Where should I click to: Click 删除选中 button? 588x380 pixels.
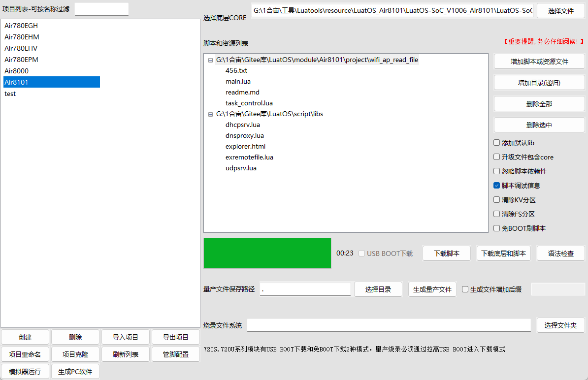539,125
